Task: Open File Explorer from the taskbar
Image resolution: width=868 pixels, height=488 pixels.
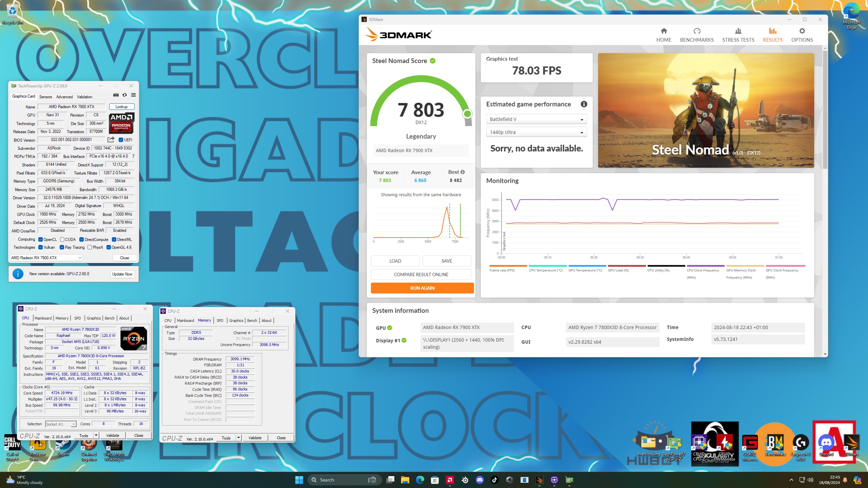Action: [405, 480]
